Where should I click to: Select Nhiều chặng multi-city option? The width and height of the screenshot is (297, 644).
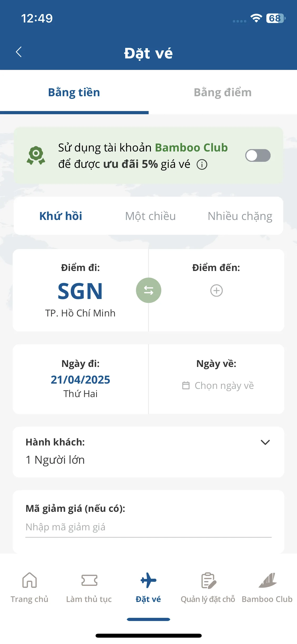click(240, 216)
